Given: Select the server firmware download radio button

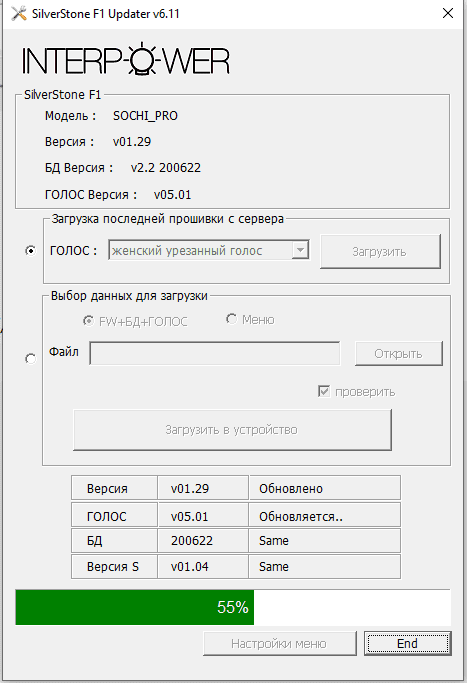Looking at the screenshot, I should pyautogui.click(x=30, y=251).
